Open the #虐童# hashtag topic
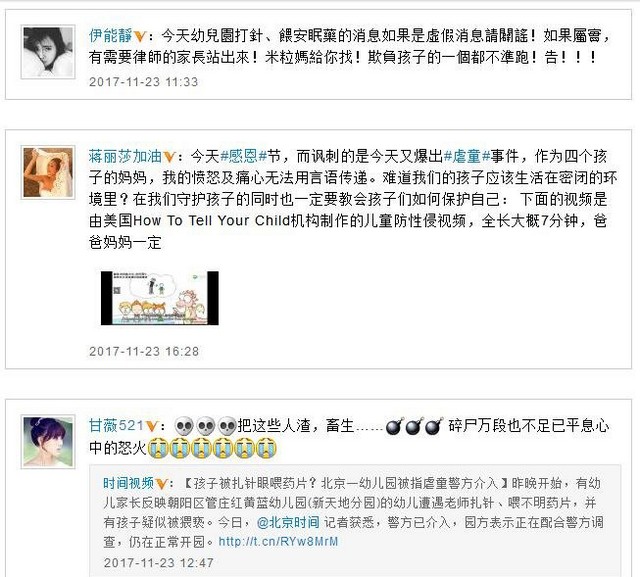The height and width of the screenshot is (577, 640). point(467,156)
